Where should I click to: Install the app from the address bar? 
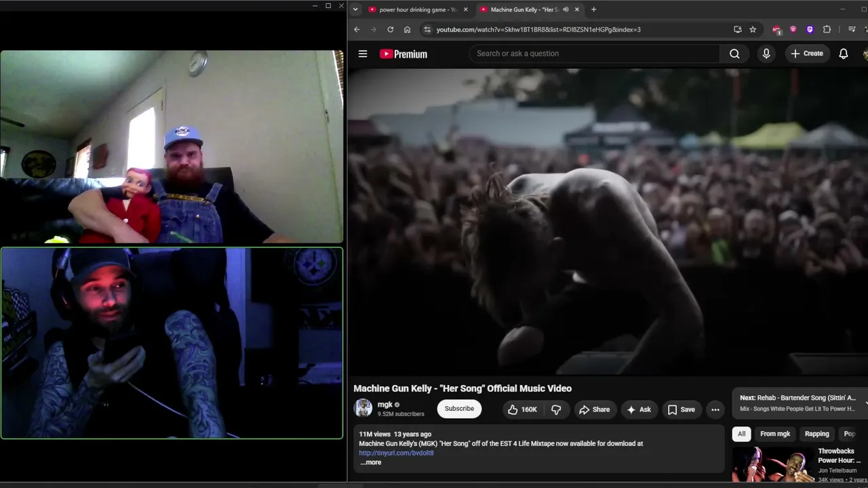(x=738, y=29)
